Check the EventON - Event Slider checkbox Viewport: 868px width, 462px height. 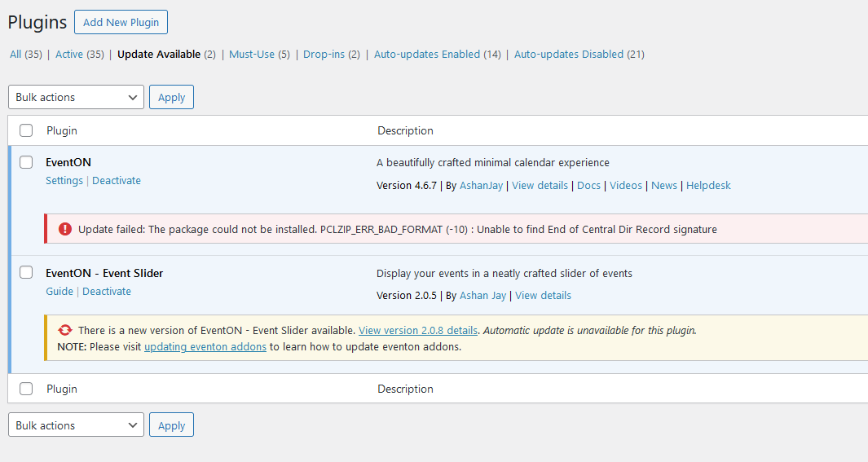[x=26, y=272]
